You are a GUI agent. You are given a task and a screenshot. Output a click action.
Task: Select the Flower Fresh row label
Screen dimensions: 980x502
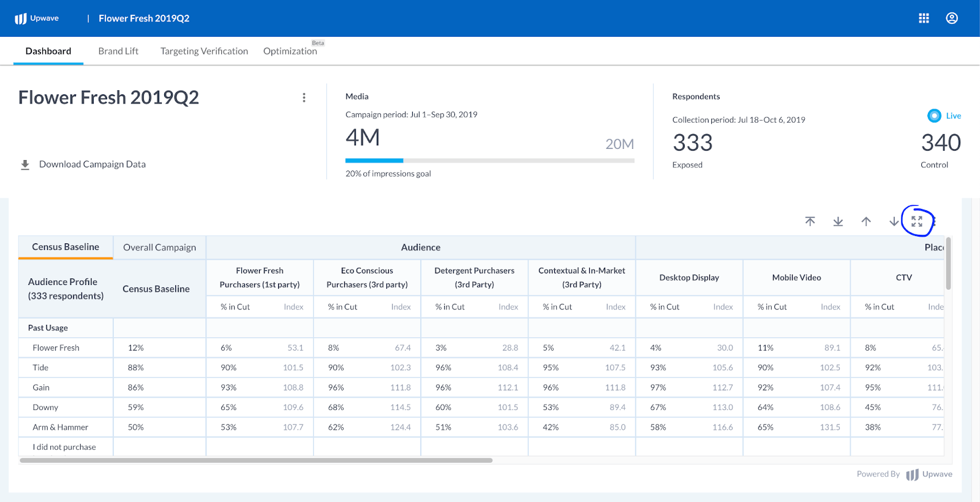point(56,348)
